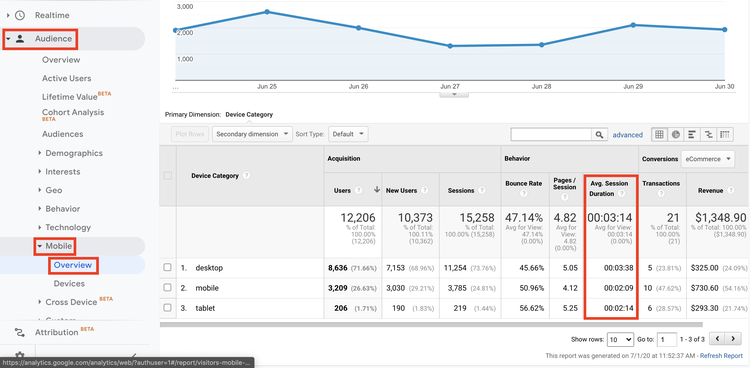Open the Mobile Overview report
Screen dimensions: 750x368
pyautogui.click(x=73, y=265)
